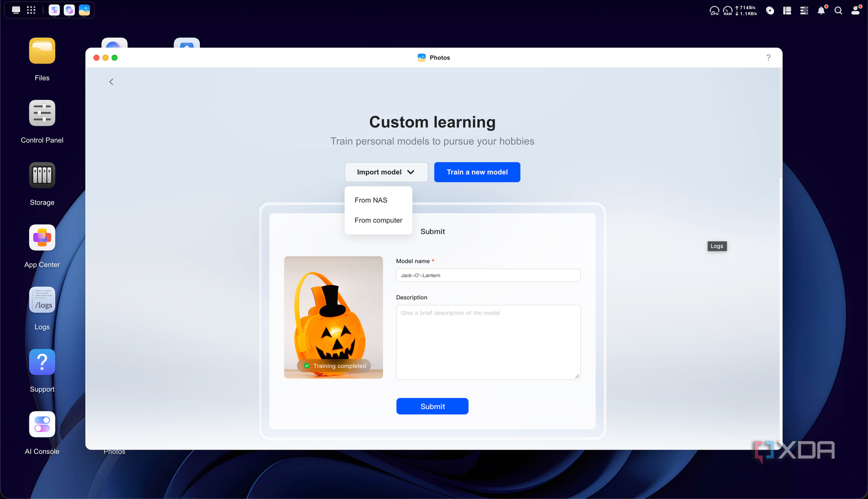868x499 pixels.
Task: Launch the Storage app icon
Action: (x=42, y=175)
